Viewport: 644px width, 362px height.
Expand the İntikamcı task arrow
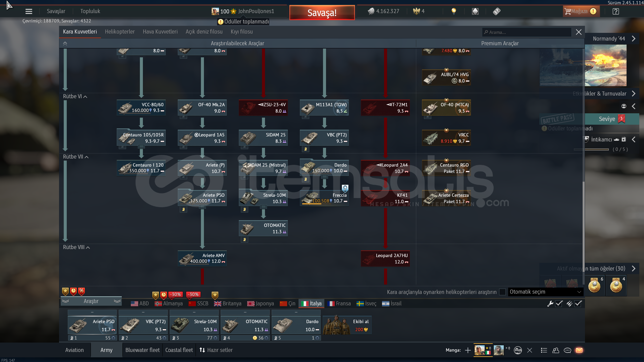(x=634, y=139)
